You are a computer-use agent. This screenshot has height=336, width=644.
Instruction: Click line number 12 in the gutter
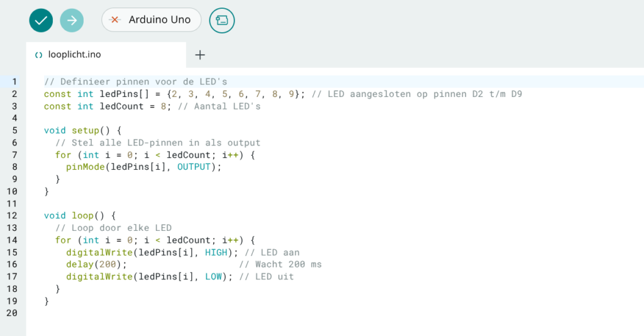pos(13,215)
